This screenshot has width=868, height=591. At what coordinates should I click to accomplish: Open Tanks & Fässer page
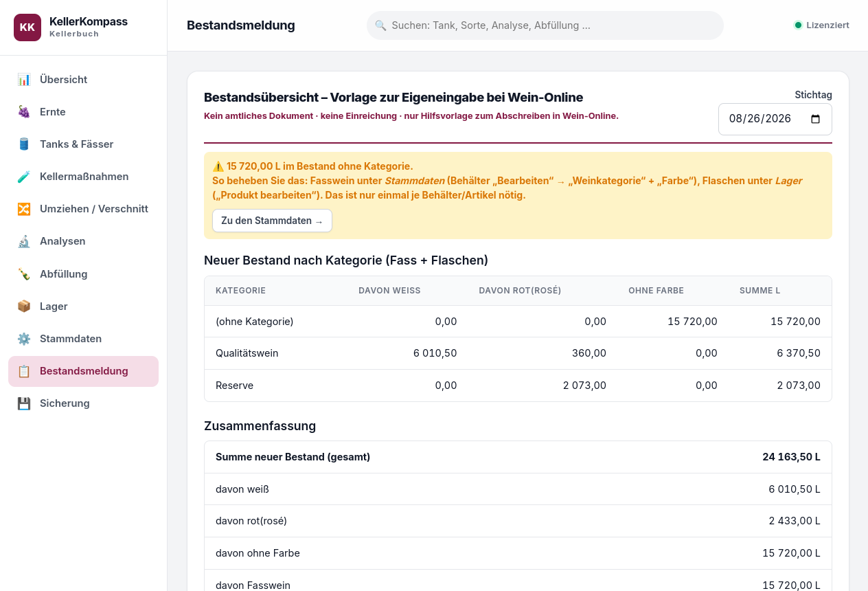[x=83, y=144]
